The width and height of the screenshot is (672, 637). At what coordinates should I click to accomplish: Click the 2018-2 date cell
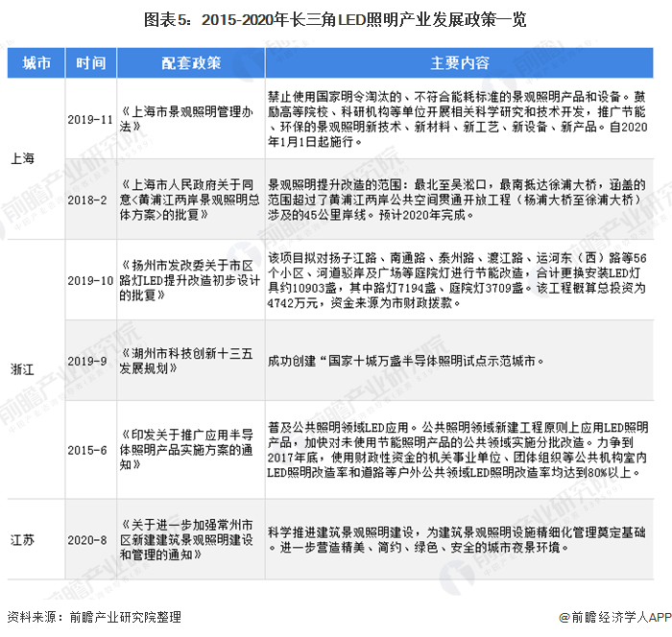87,200
